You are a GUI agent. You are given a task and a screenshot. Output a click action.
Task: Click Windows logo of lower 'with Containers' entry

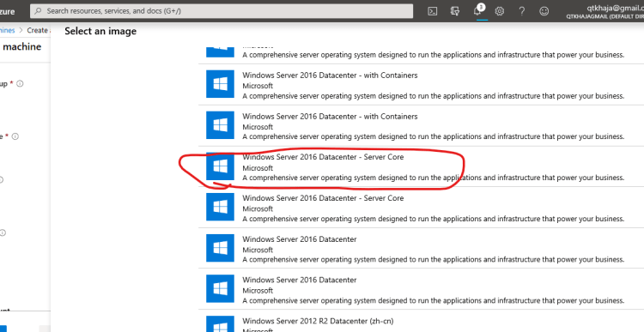(220, 125)
